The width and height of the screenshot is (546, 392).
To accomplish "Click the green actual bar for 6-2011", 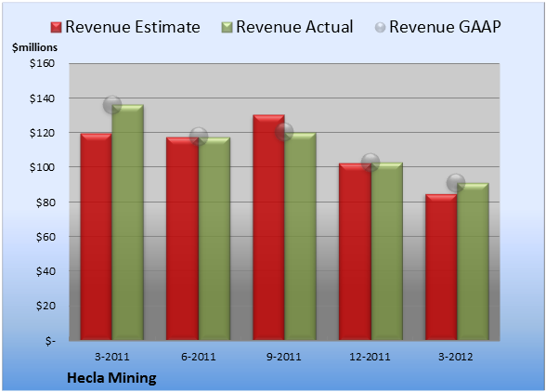I will [214, 239].
